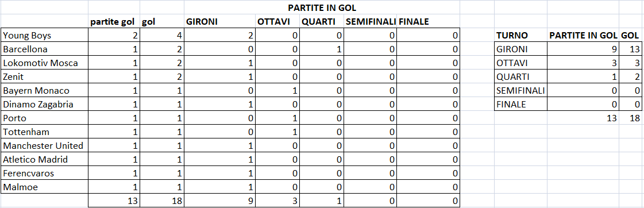644x208 pixels.
Task: Click the Dinamo Zagabria row label
Action: tap(44, 105)
